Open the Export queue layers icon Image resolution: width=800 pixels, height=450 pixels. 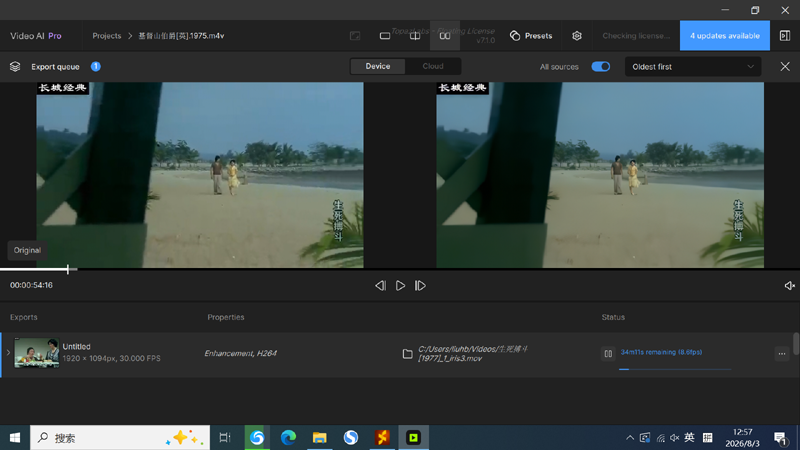pos(15,67)
